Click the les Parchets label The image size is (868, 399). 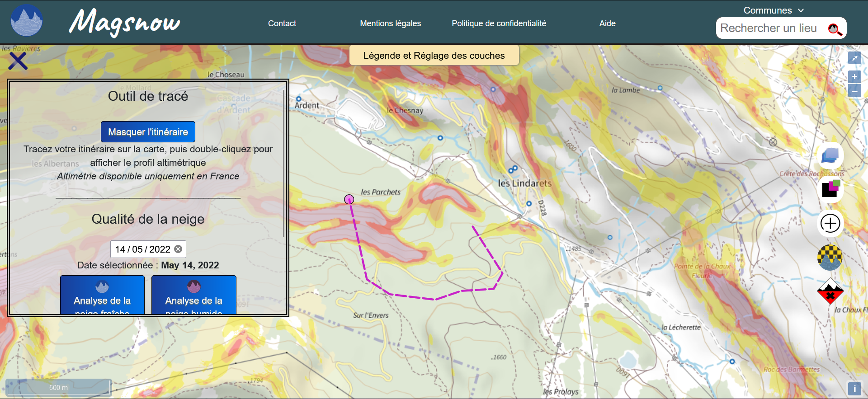click(381, 192)
